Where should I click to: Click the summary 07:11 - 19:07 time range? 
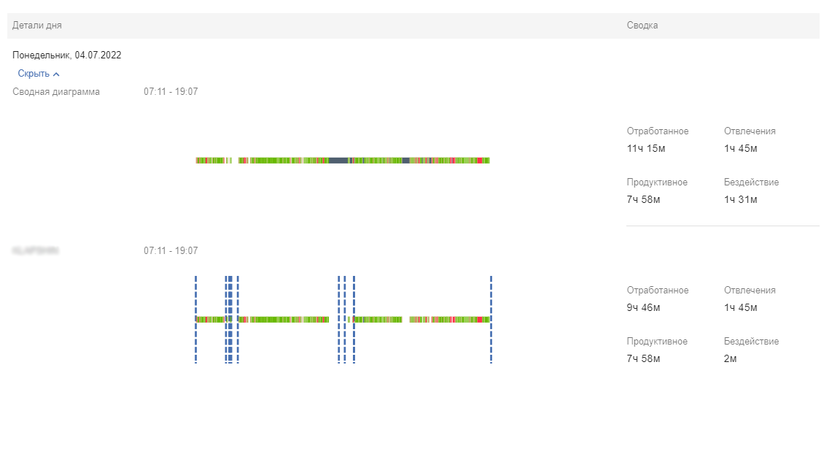pos(170,92)
